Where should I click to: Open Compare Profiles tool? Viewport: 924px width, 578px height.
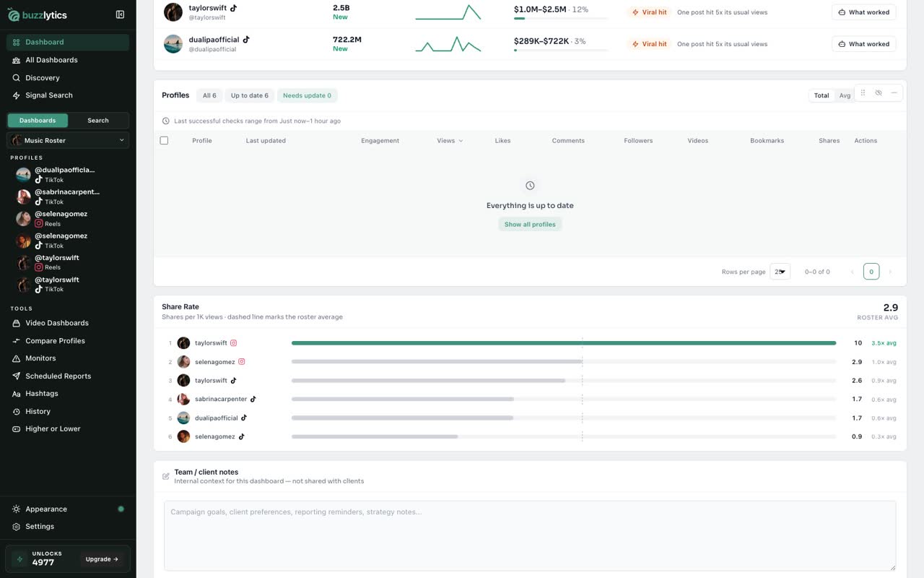pyautogui.click(x=68, y=341)
